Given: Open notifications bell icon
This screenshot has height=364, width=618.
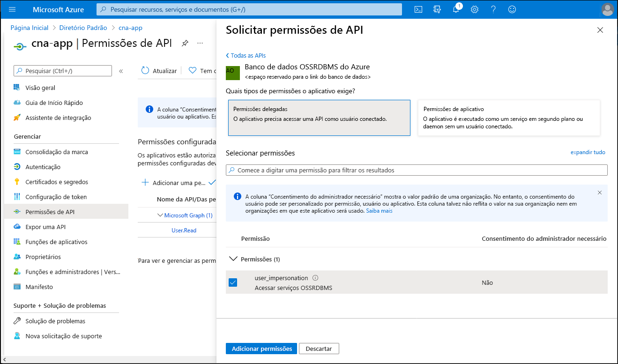Looking at the screenshot, I should pyautogui.click(x=456, y=9).
